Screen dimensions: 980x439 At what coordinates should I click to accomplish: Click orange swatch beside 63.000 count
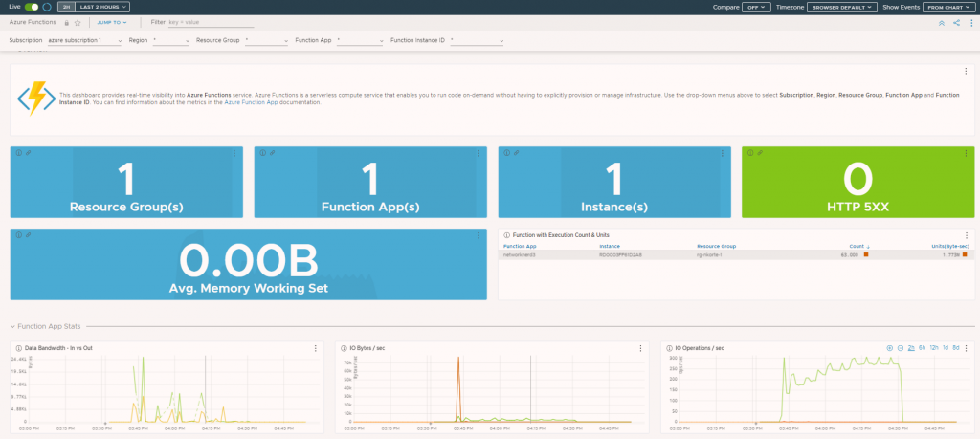(x=866, y=254)
